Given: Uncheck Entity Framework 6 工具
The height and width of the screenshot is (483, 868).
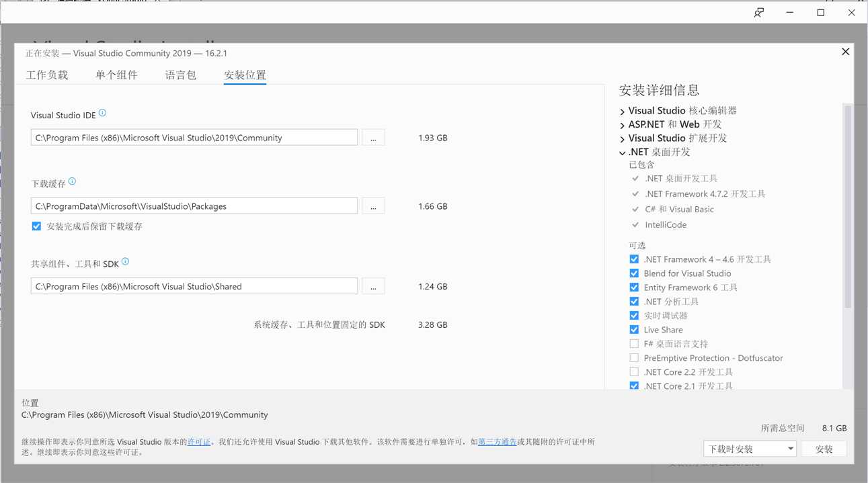Looking at the screenshot, I should click(x=634, y=288).
